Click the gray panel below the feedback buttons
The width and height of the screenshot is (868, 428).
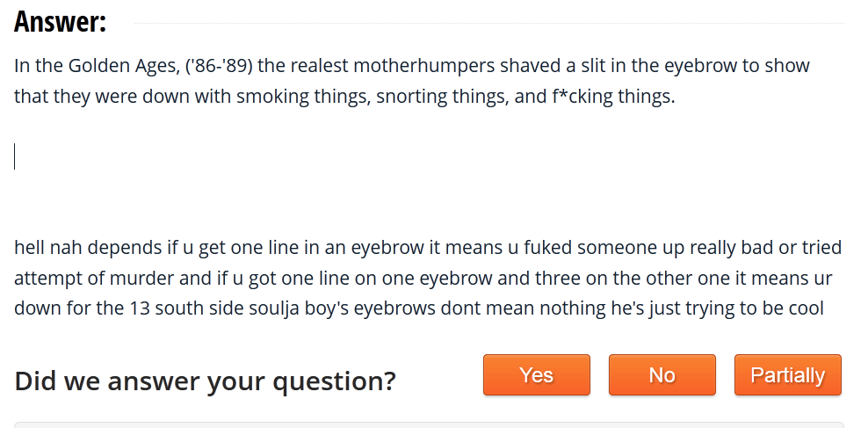point(429,424)
